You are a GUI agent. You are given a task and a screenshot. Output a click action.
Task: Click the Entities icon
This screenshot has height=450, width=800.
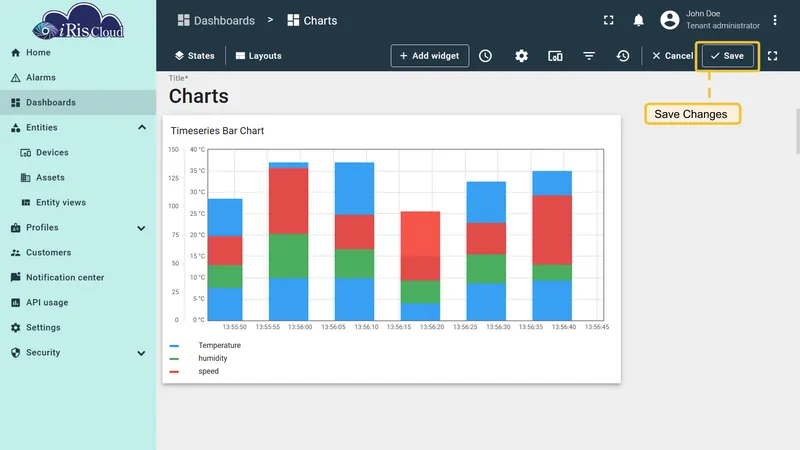tap(15, 128)
